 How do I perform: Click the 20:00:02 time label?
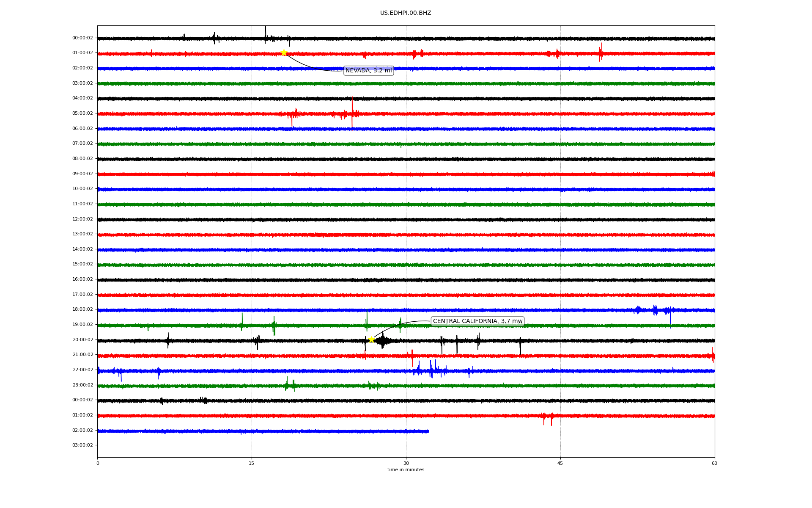tap(82, 340)
